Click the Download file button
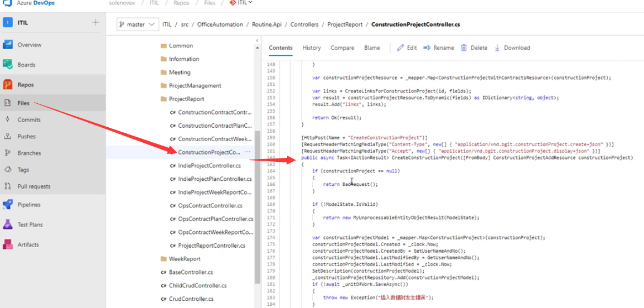Image resolution: width=644 pixels, height=308 pixels. point(512,47)
